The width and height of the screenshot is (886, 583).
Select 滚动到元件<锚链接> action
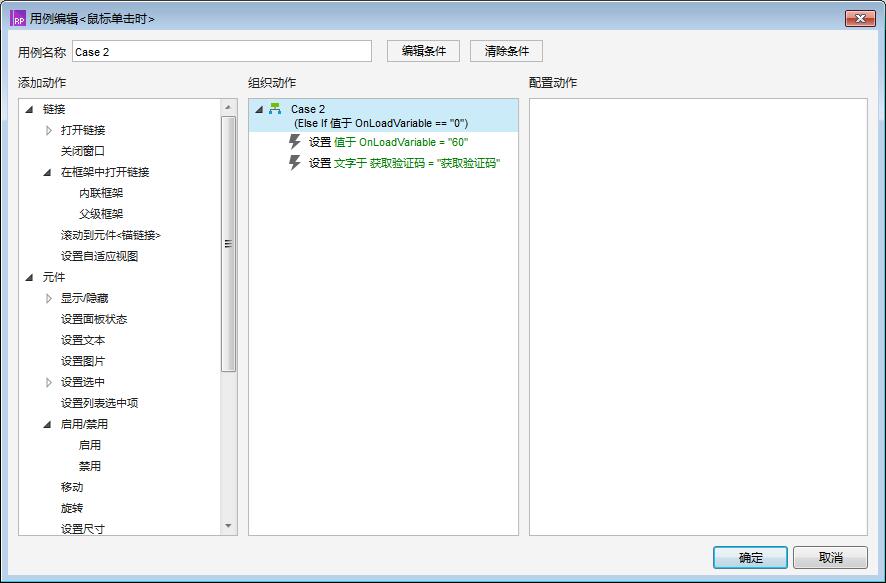click(111, 235)
